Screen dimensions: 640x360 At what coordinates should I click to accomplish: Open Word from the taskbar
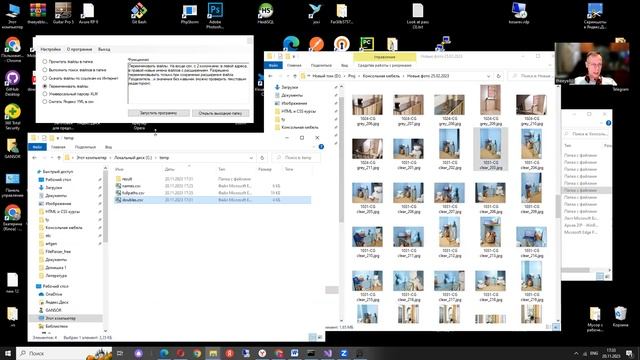tap(295, 353)
